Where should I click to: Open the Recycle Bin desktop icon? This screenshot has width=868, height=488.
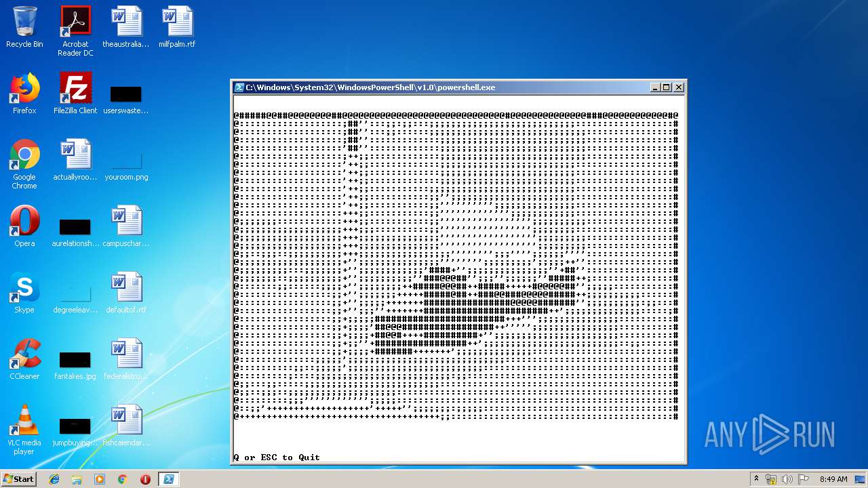point(24,27)
